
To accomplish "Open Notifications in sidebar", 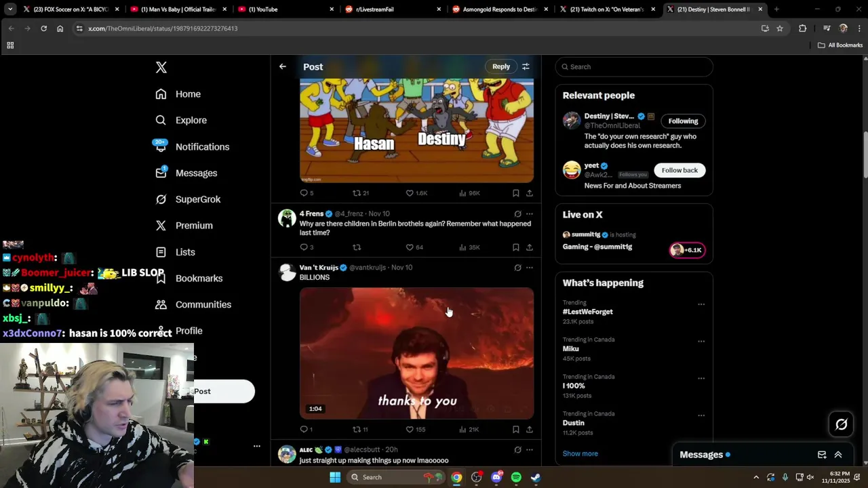I will [x=192, y=146].
